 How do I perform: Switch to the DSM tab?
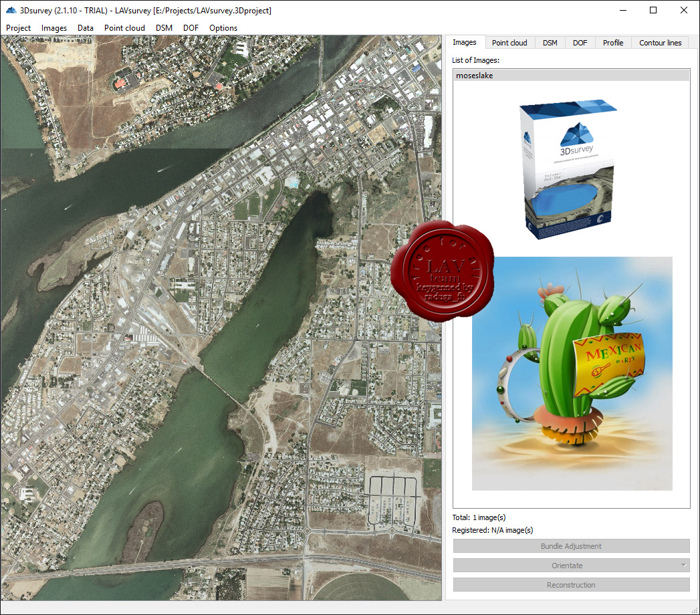tap(550, 43)
